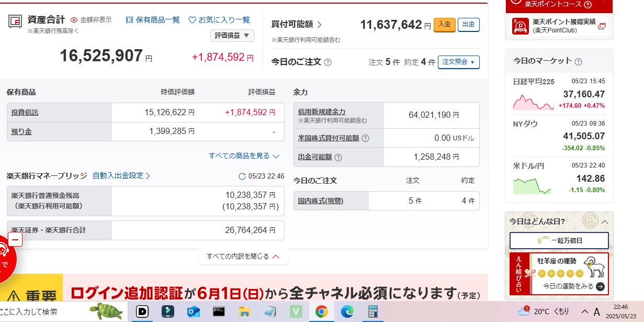644x322 pixels.
Task: Open the 米ドル/円 chart
Action: point(532,185)
